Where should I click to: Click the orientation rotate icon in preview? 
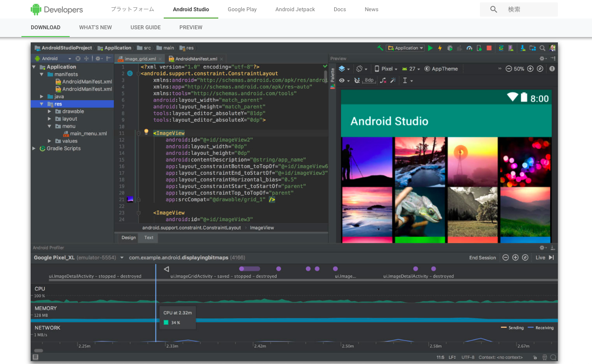pos(361,69)
